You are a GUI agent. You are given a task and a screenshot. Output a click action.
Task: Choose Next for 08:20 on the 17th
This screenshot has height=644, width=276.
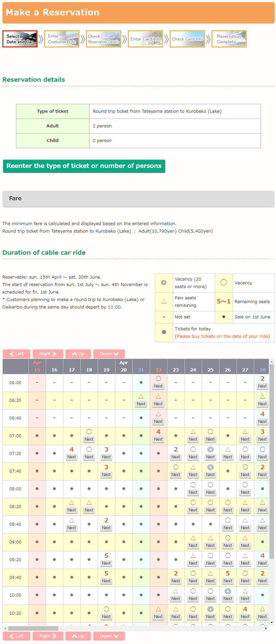pyautogui.click(x=72, y=510)
